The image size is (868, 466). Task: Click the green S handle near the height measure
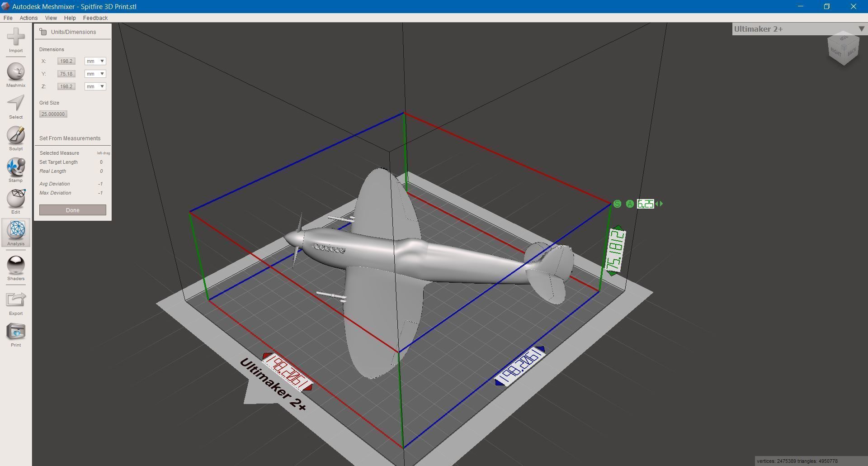pyautogui.click(x=617, y=204)
